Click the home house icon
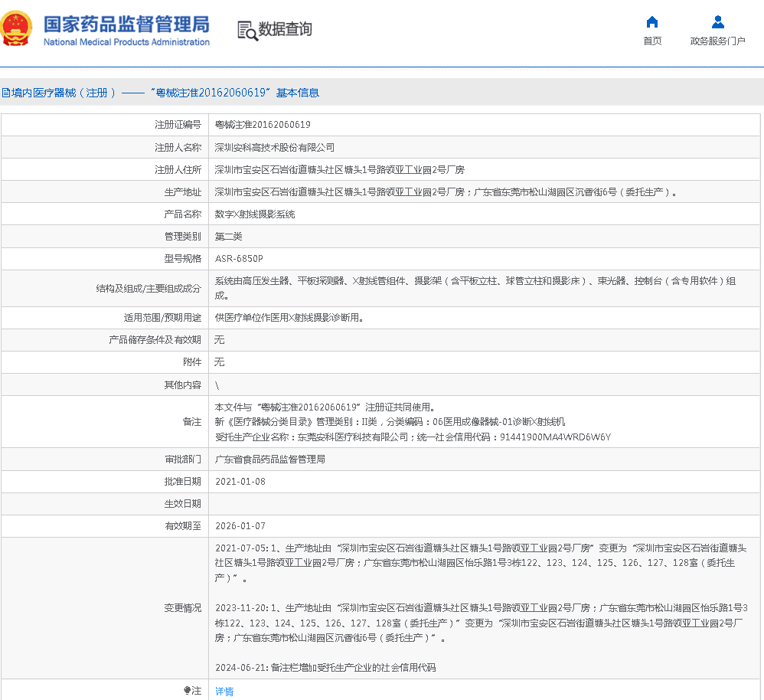The image size is (764, 700). coord(652,22)
